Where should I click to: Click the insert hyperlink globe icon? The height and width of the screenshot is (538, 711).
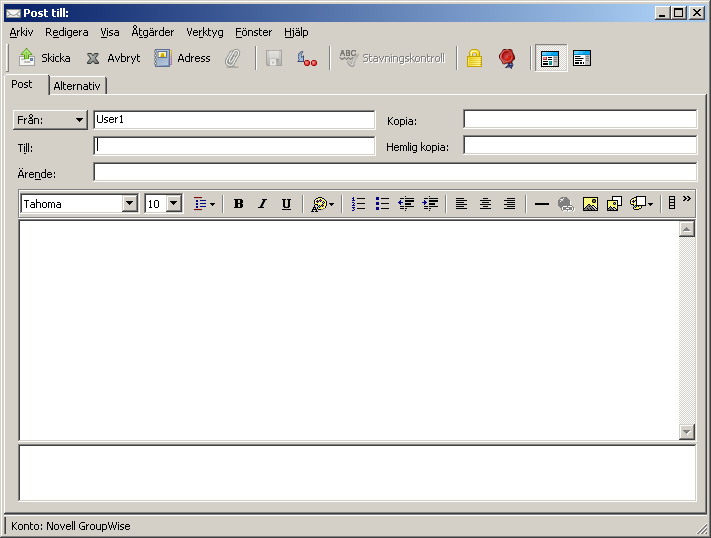coord(566,204)
